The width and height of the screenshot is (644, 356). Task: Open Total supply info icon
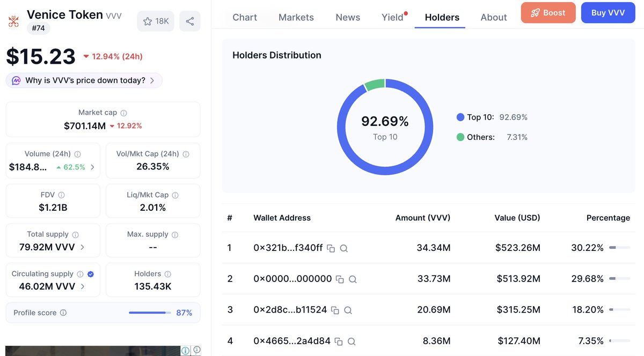(x=76, y=235)
